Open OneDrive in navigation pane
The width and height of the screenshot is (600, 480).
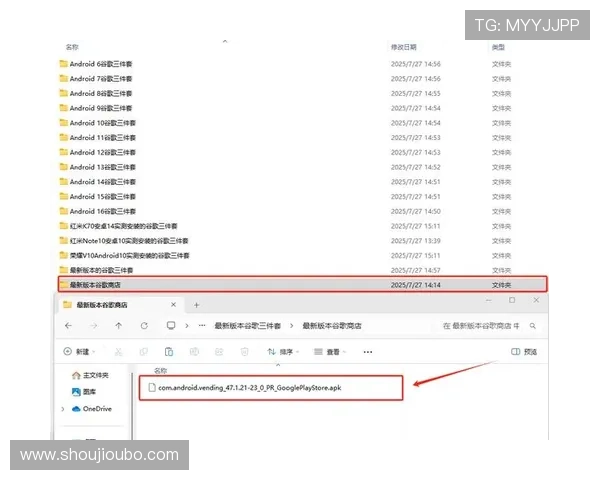point(92,409)
